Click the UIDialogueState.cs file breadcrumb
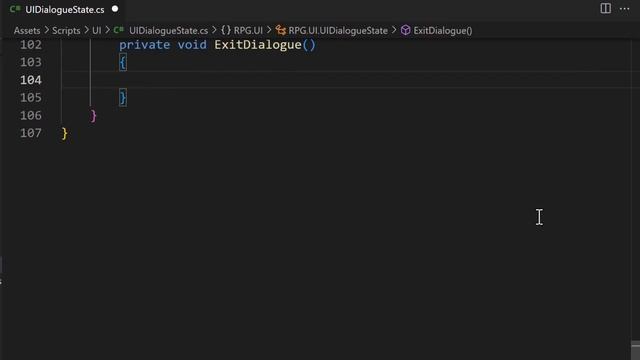The height and width of the screenshot is (360, 640). [x=169, y=31]
